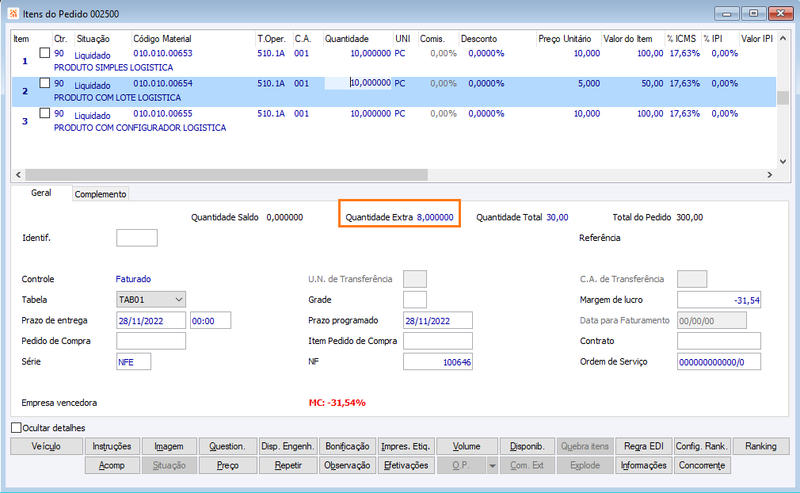The image size is (800, 493).
Task: Click the Contrato input field
Action: (719, 341)
